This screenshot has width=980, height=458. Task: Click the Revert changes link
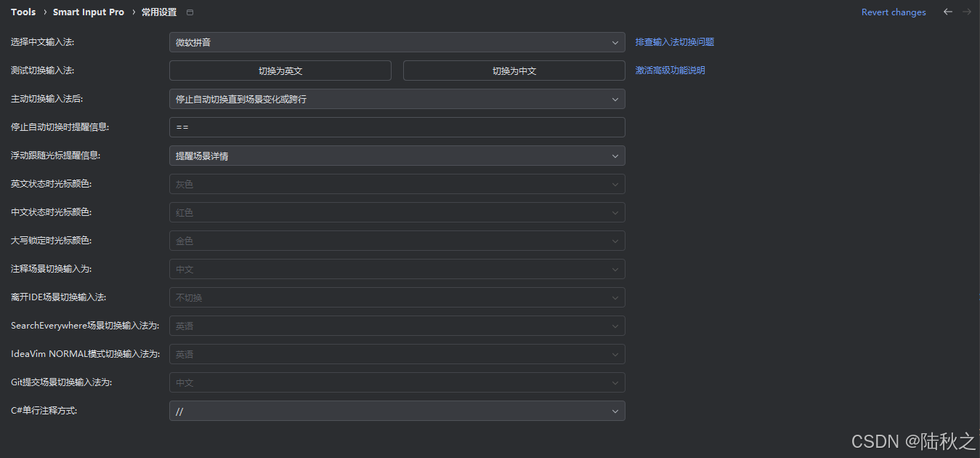894,12
